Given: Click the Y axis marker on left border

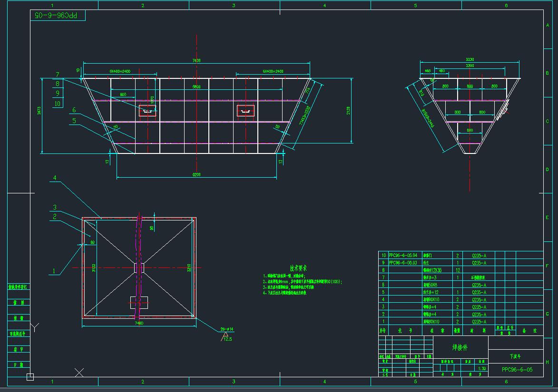Looking at the screenshot, I should point(35,327).
